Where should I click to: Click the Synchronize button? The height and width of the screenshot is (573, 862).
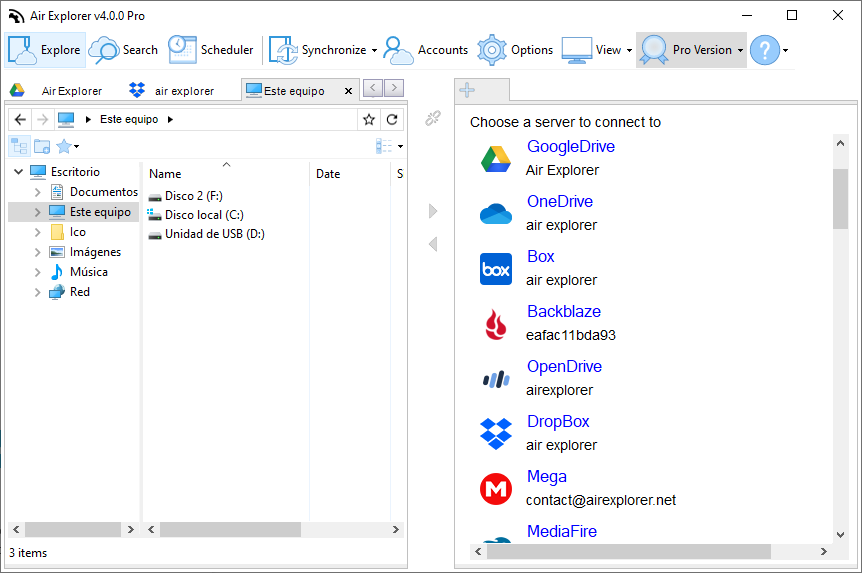pyautogui.click(x=318, y=50)
